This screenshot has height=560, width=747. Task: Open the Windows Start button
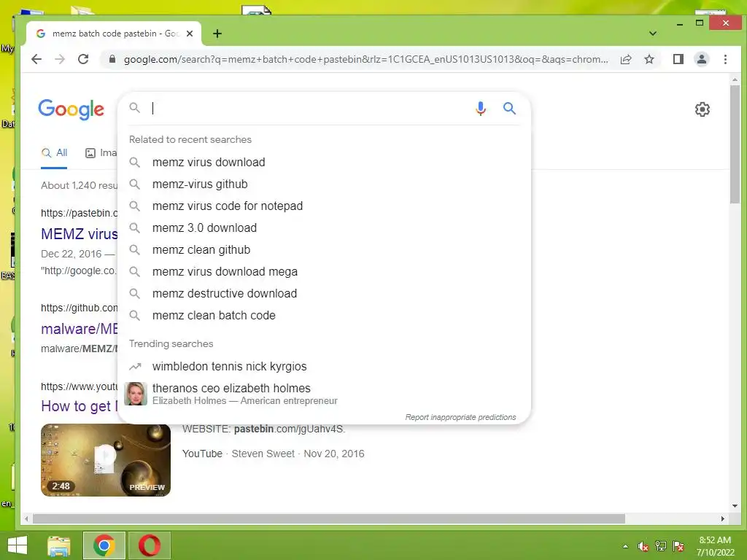click(18, 545)
